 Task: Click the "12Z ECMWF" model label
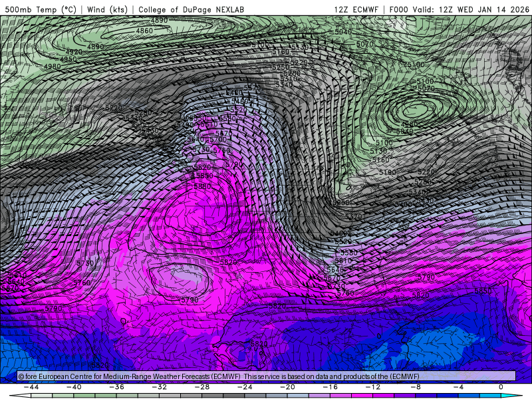[356, 9]
